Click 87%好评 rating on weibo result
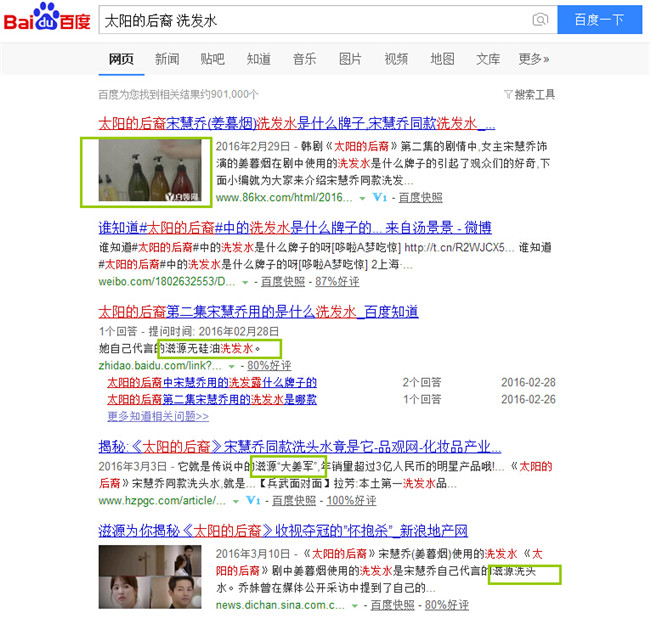 338,283
